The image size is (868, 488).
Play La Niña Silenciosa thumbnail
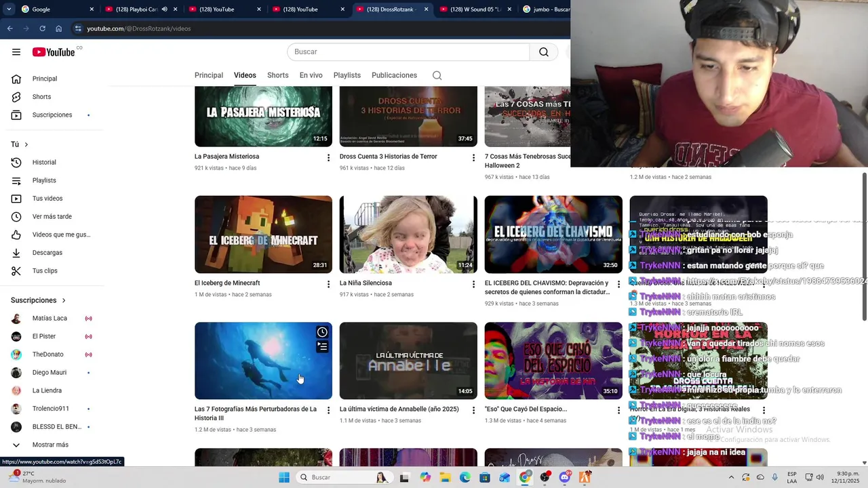408,235
